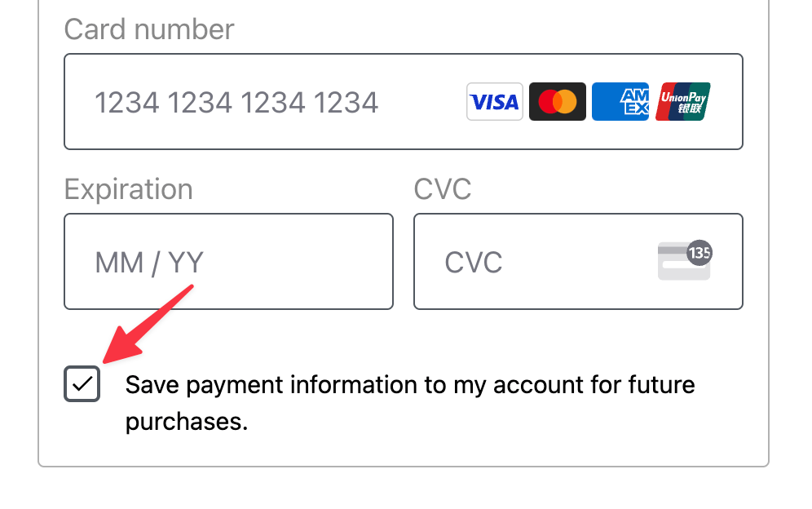Viewport: 812px width, 509px height.
Task: Click the CVC label above the field
Action: point(442,188)
